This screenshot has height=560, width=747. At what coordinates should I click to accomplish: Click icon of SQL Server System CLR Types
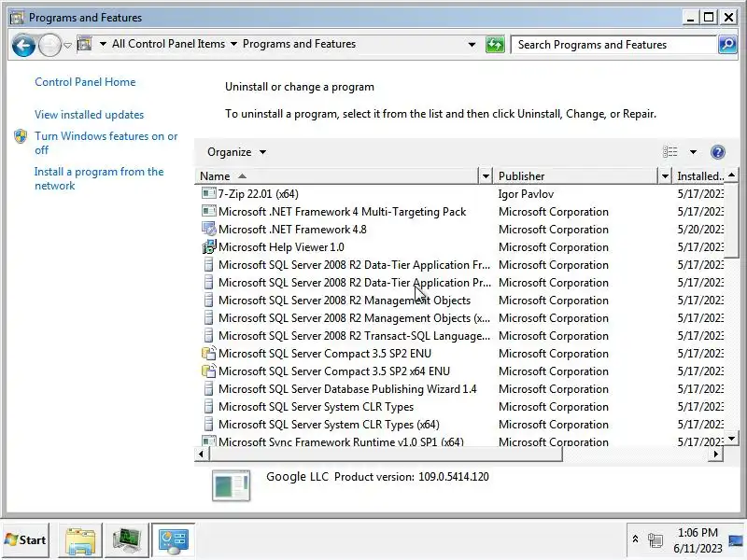208,406
